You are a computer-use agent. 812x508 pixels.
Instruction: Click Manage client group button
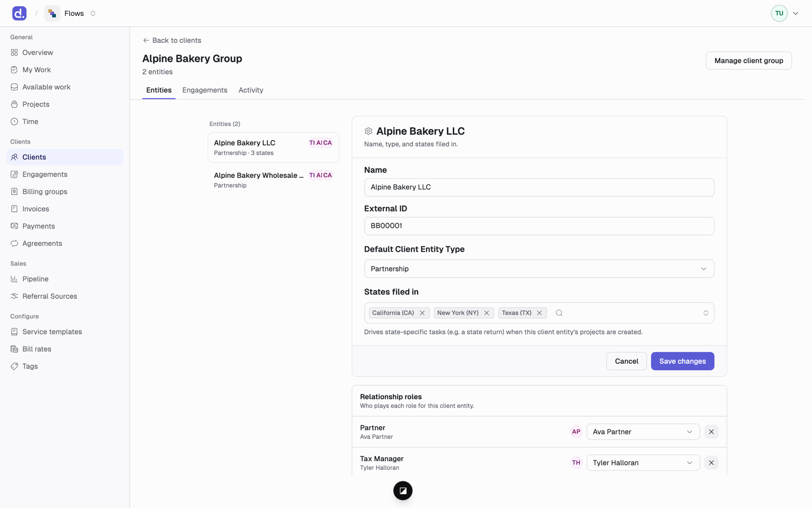point(749,60)
